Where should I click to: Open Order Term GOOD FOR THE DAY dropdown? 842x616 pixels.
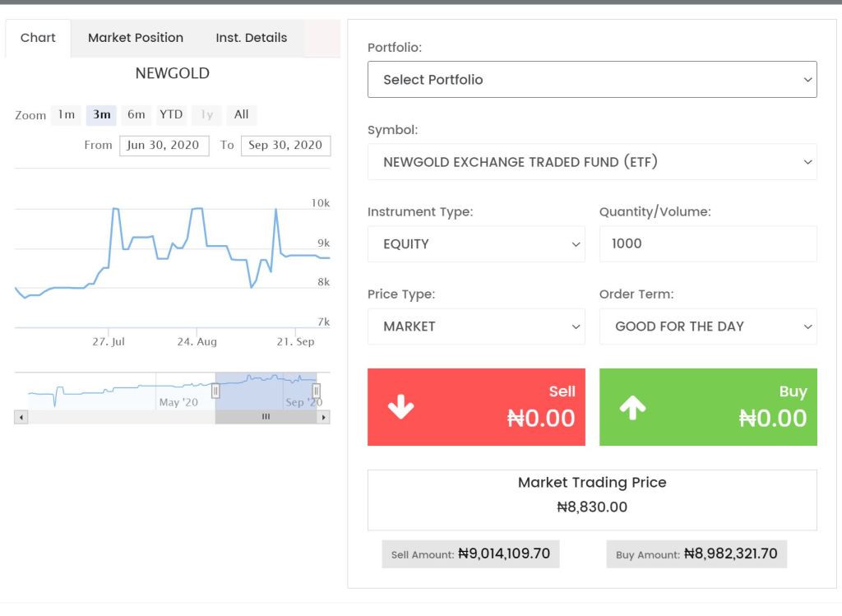[708, 327]
